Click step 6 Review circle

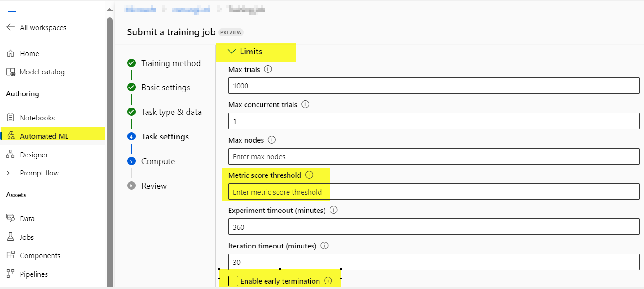[131, 186]
